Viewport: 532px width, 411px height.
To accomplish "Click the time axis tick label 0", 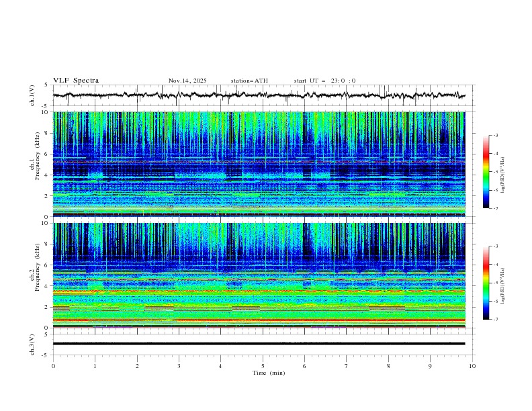I will (x=53, y=366).
